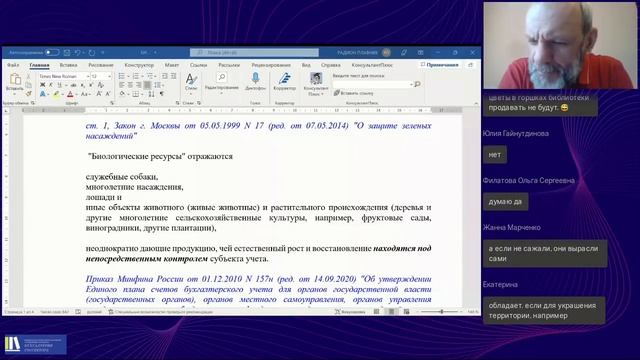The image size is (640, 360).
Task: Click the Copy icon under Cut
Action: pos(28,85)
